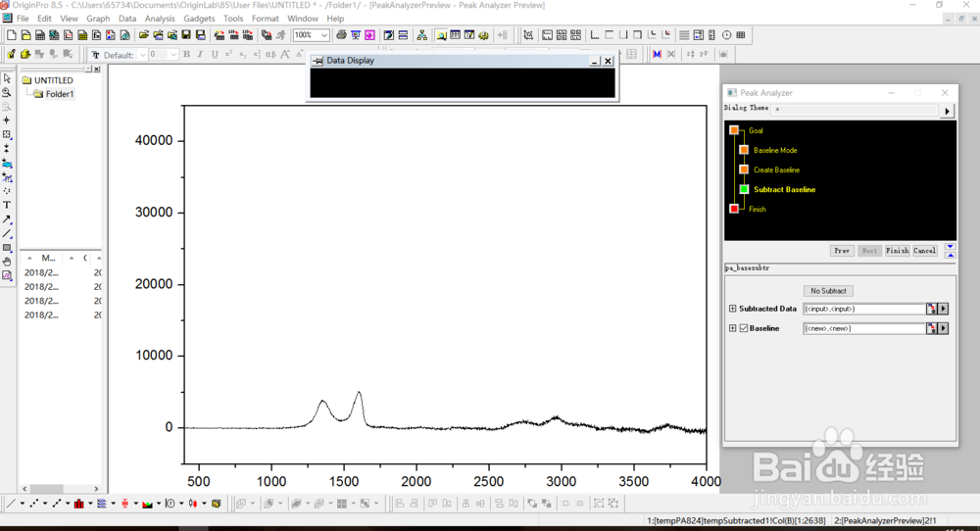Select the Line drawing tool
The image size is (980, 531).
7,233
